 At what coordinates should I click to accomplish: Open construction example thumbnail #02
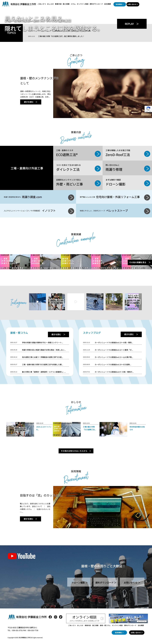tap(15, 262)
